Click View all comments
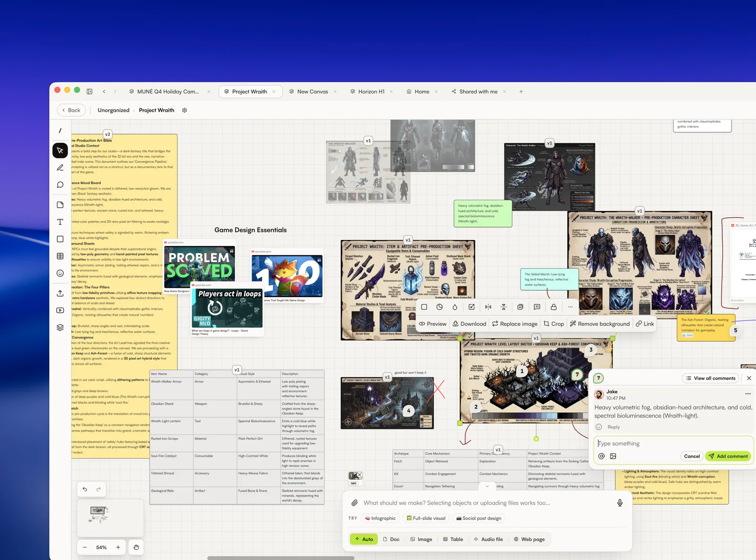 (x=711, y=378)
